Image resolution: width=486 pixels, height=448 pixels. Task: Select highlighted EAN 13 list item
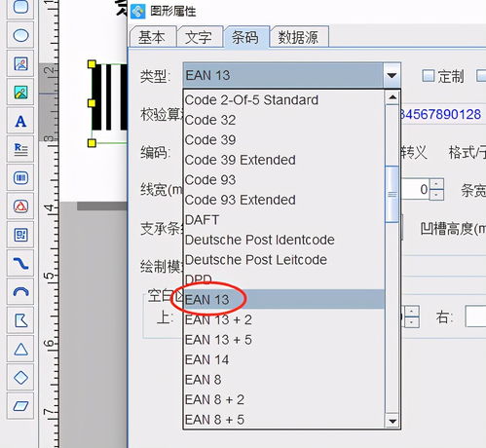(284, 299)
